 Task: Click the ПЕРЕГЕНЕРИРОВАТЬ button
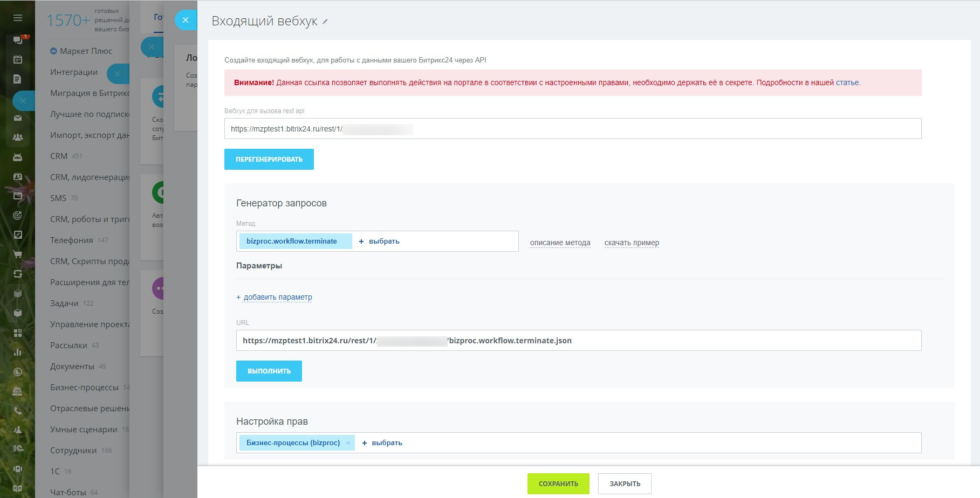[x=269, y=160]
